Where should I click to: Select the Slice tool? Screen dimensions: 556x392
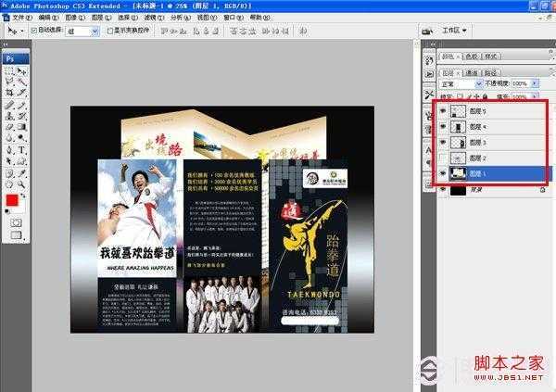(21, 94)
